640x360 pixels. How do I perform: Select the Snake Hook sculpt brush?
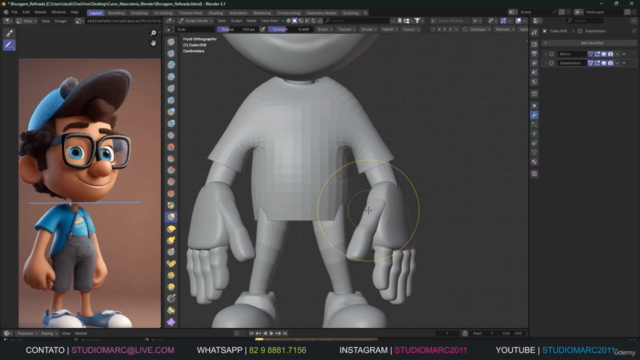coord(171,240)
